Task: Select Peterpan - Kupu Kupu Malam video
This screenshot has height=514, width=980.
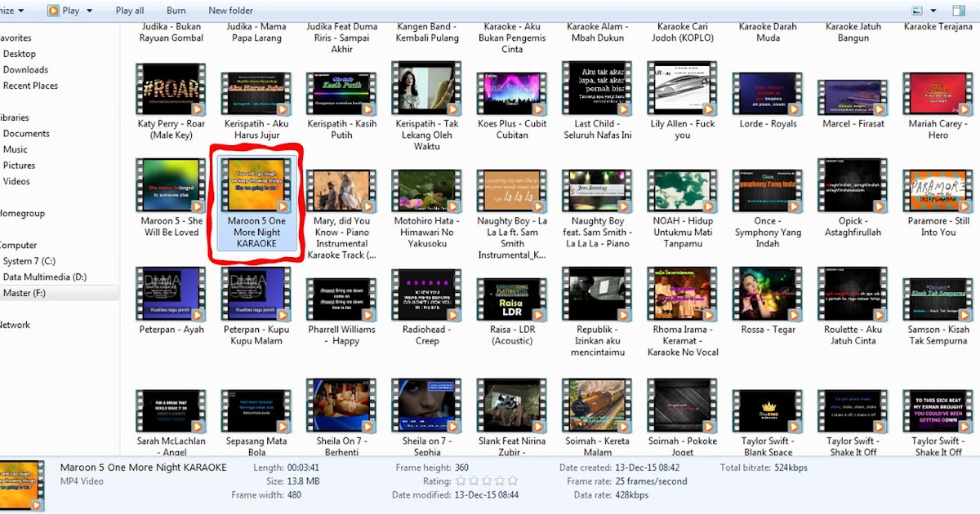Action: (256, 308)
